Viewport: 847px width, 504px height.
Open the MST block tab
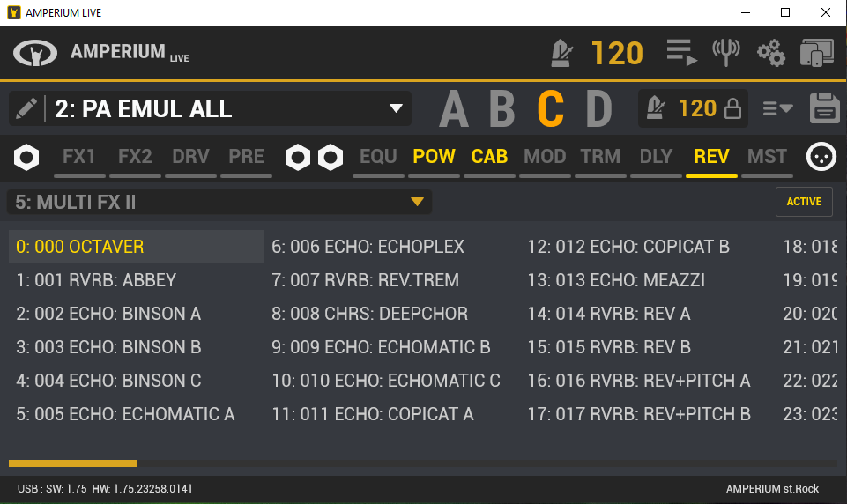point(767,157)
